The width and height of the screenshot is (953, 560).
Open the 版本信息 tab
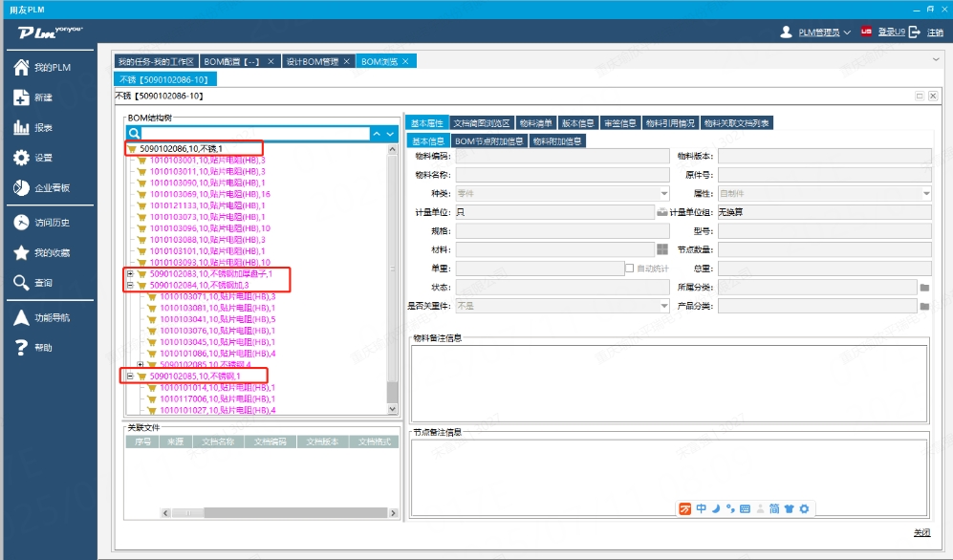[578, 123]
